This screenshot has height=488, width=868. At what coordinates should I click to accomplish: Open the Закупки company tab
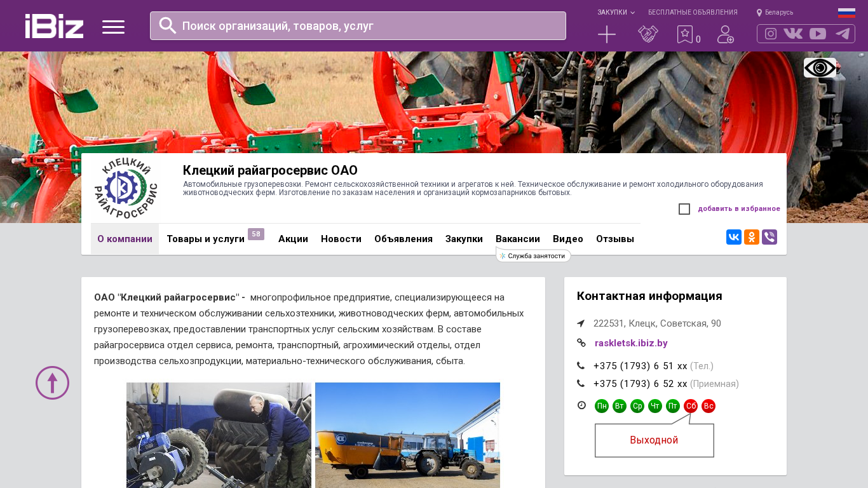coord(464,239)
